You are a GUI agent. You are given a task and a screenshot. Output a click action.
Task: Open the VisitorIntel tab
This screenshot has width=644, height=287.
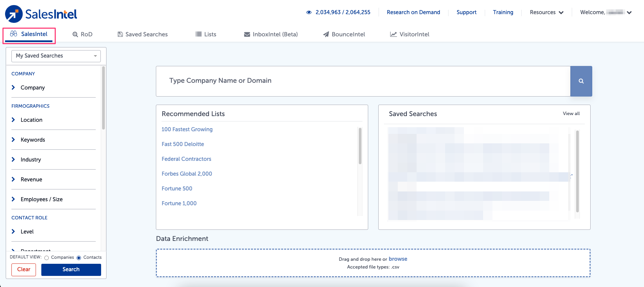tap(410, 34)
